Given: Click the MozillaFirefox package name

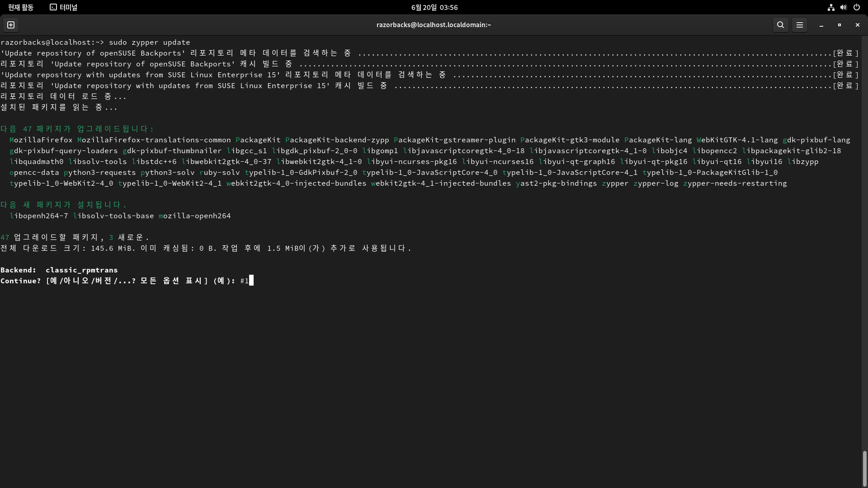Looking at the screenshot, I should coord(41,140).
